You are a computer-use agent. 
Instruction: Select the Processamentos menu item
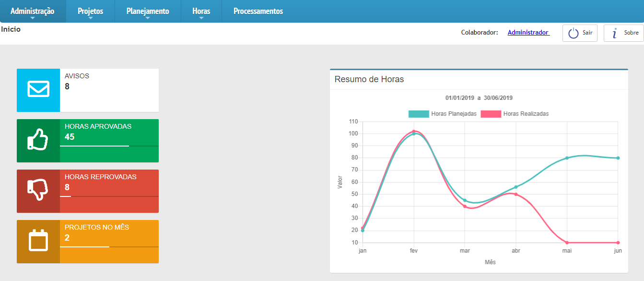click(x=258, y=11)
